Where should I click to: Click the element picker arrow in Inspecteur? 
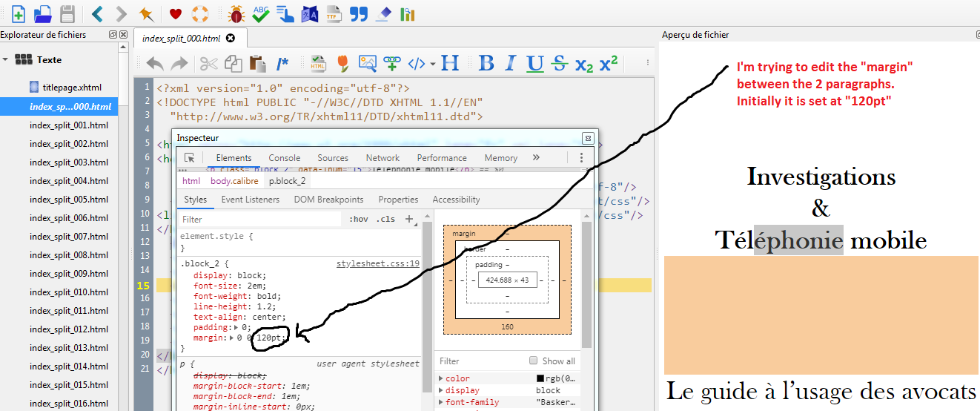[x=190, y=158]
